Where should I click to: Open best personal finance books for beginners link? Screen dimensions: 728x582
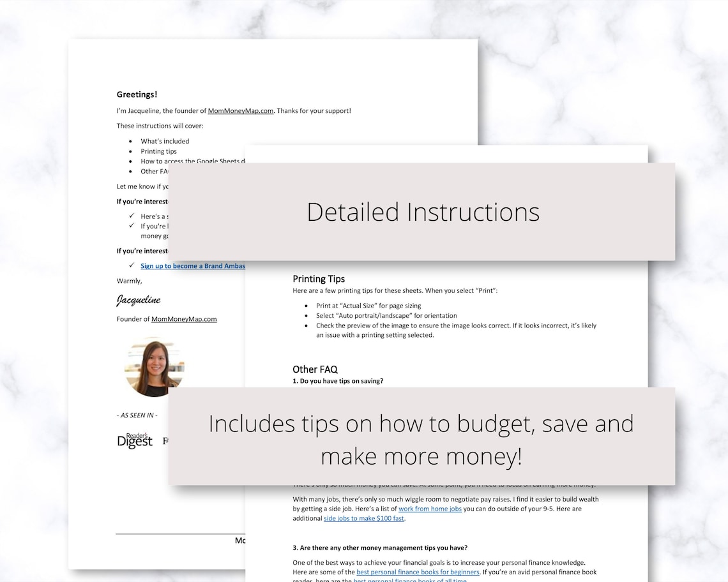pyautogui.click(x=418, y=572)
